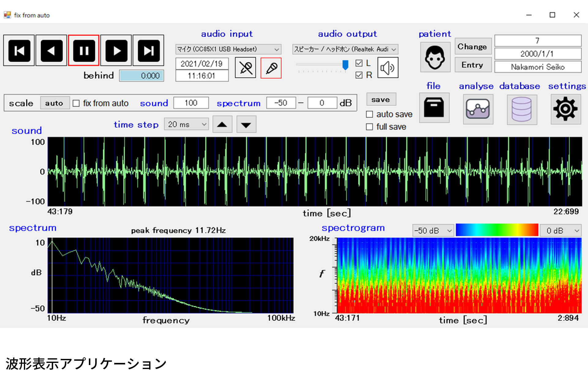Click the birthdate field 2000/1/1
This screenshot has height=388, width=588.
click(x=537, y=54)
